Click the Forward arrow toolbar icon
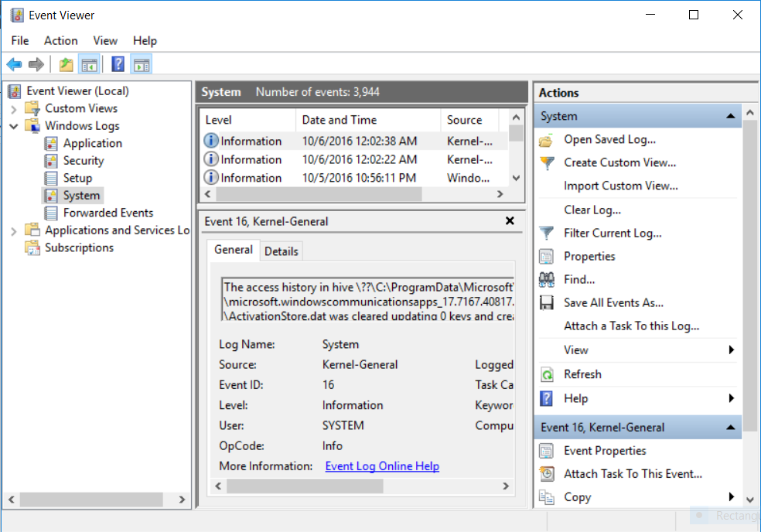Image resolution: width=761 pixels, height=532 pixels. point(36,64)
